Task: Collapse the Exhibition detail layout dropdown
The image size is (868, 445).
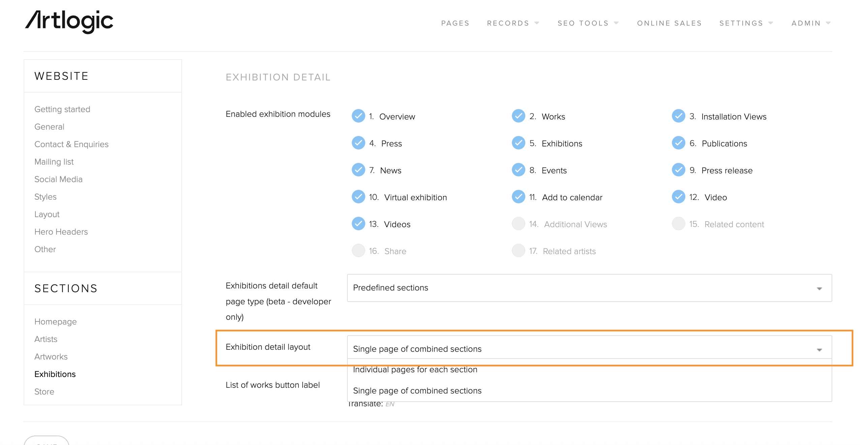Action: tap(819, 349)
